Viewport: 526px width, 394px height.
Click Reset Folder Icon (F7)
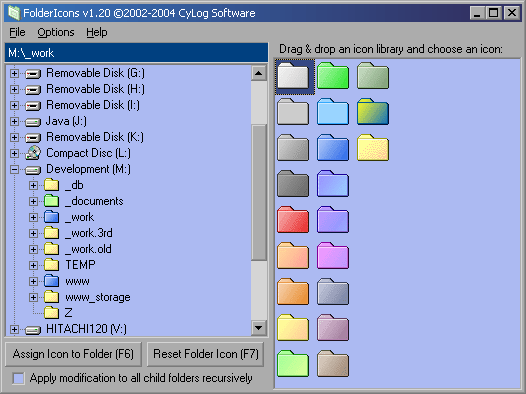206,354
